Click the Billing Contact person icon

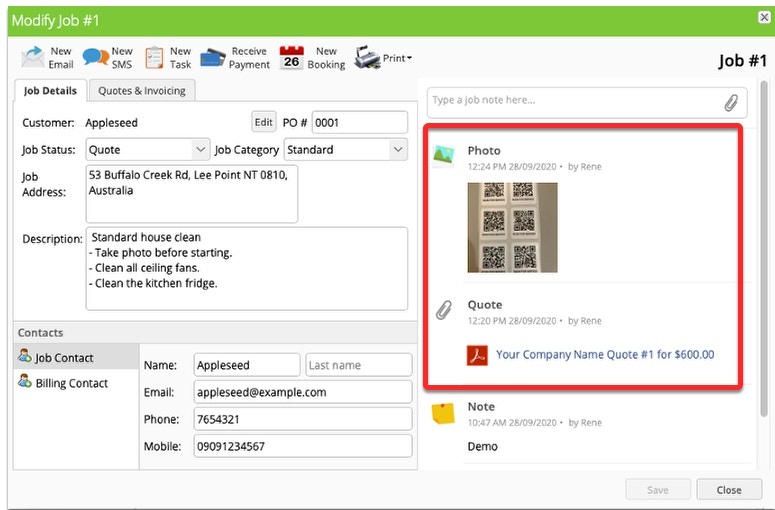click(24, 382)
